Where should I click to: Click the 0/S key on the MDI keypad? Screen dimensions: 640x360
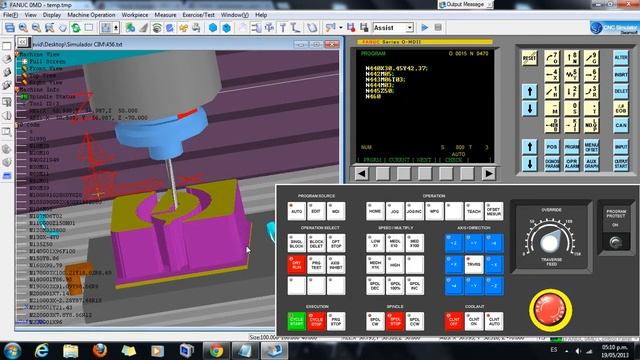[571, 108]
